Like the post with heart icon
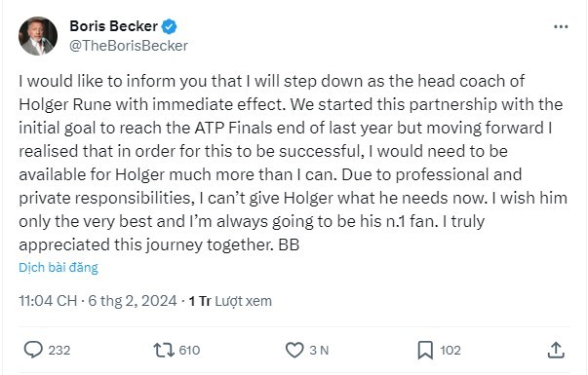Screen dimensions: 588x375 [x=294, y=351]
